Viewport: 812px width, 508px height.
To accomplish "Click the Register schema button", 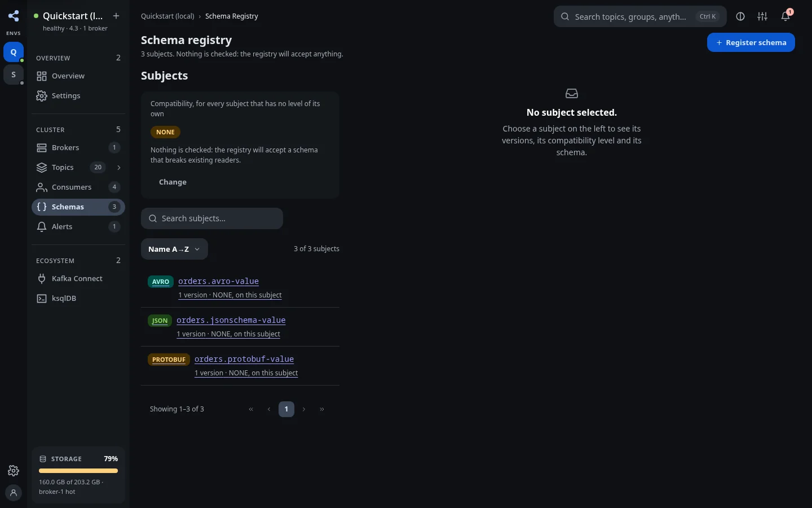I will click(x=751, y=42).
